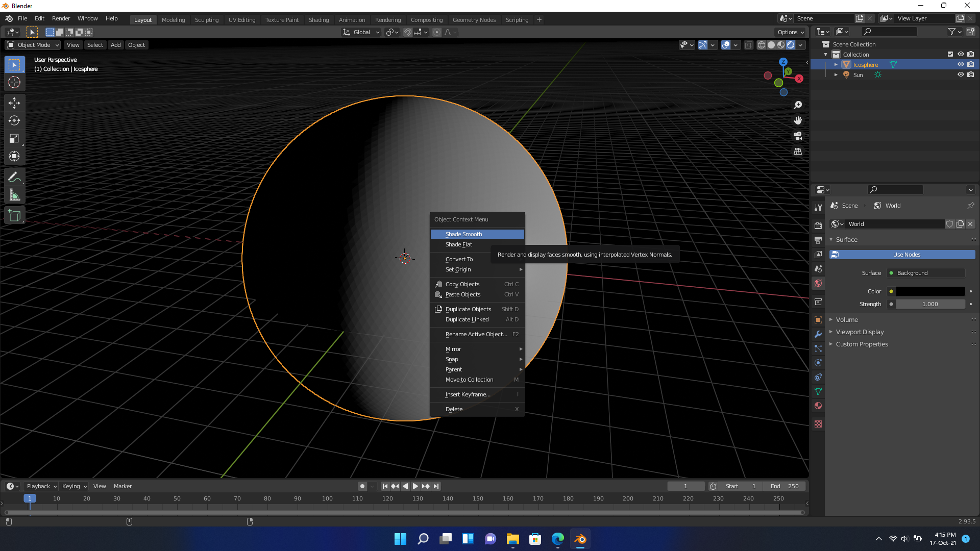This screenshot has width=980, height=551.
Task: Open the Object Mode dropdown
Action: click(x=33, y=45)
